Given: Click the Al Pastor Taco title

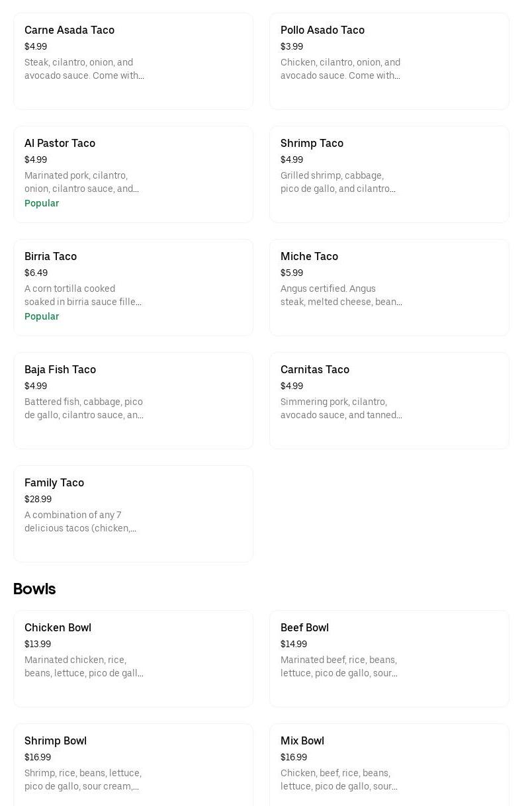Looking at the screenshot, I should 60,144.
